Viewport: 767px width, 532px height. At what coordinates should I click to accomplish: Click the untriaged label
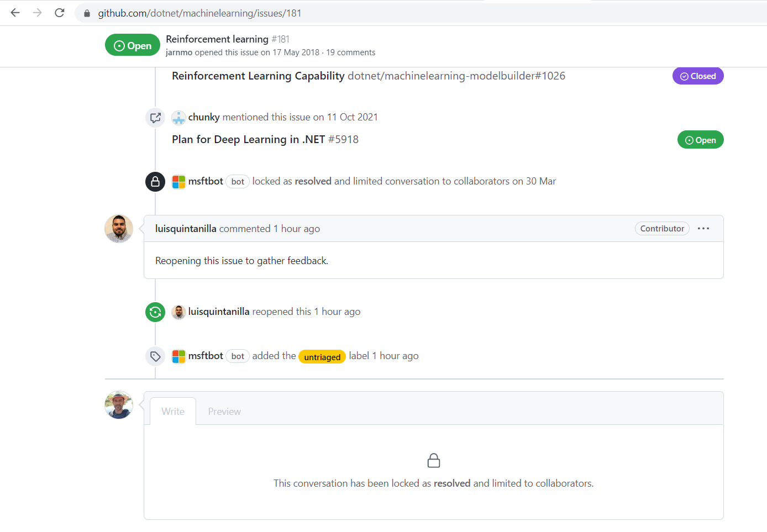[322, 356]
